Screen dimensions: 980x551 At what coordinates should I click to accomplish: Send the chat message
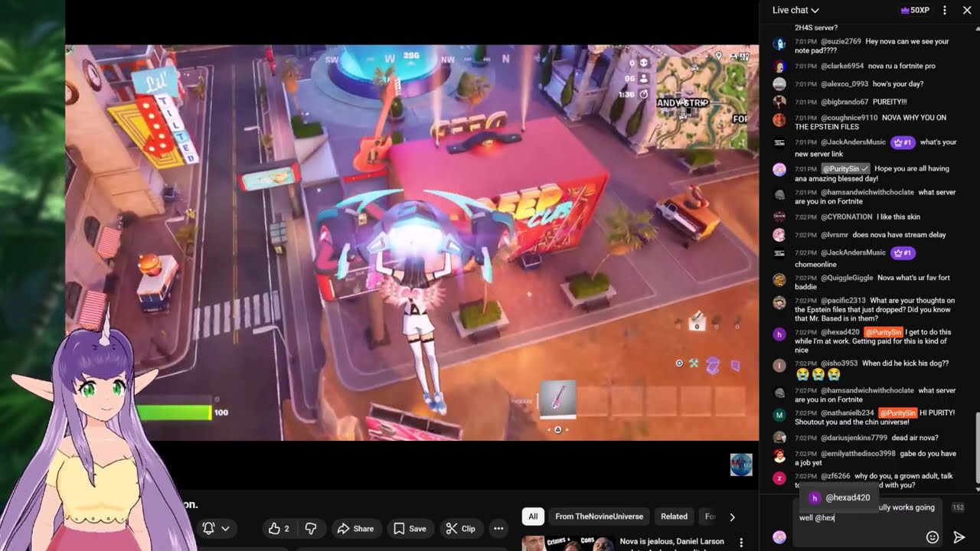coord(959,537)
